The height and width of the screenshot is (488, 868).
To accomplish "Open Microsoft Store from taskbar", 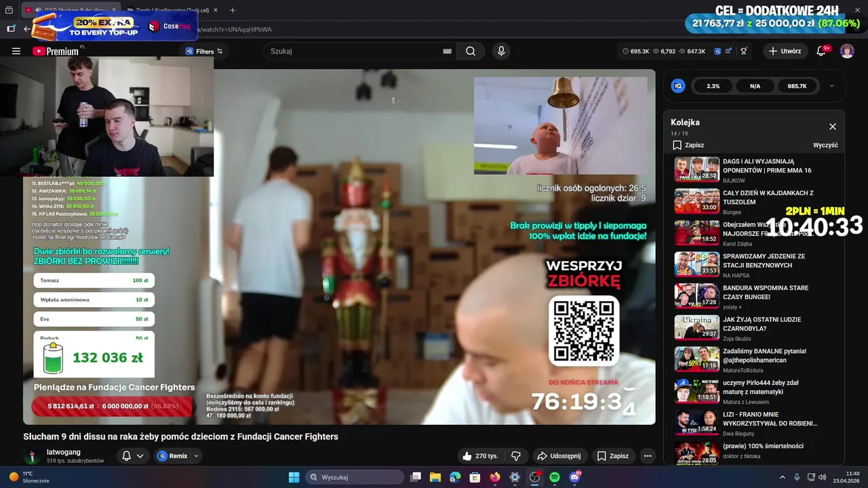I will coord(475,477).
